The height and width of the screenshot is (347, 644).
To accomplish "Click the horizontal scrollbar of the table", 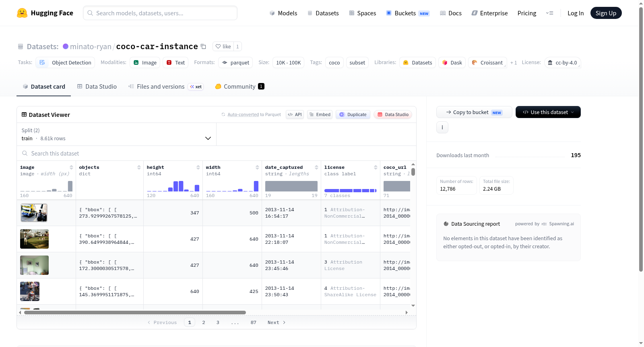I will tap(135, 312).
